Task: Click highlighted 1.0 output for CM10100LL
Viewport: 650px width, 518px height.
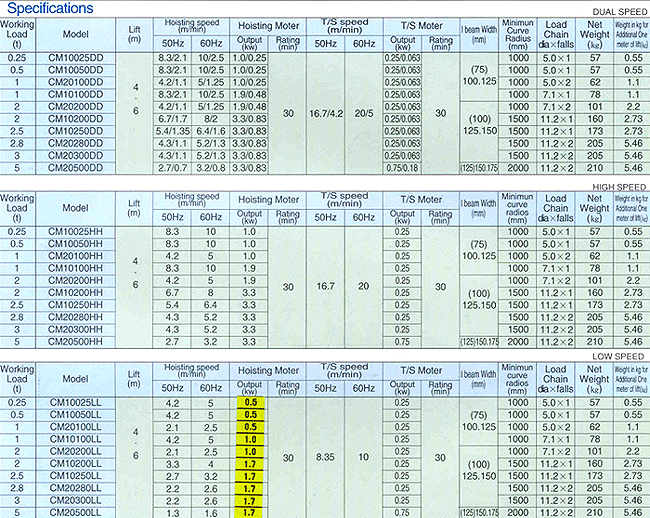Action: [x=250, y=439]
